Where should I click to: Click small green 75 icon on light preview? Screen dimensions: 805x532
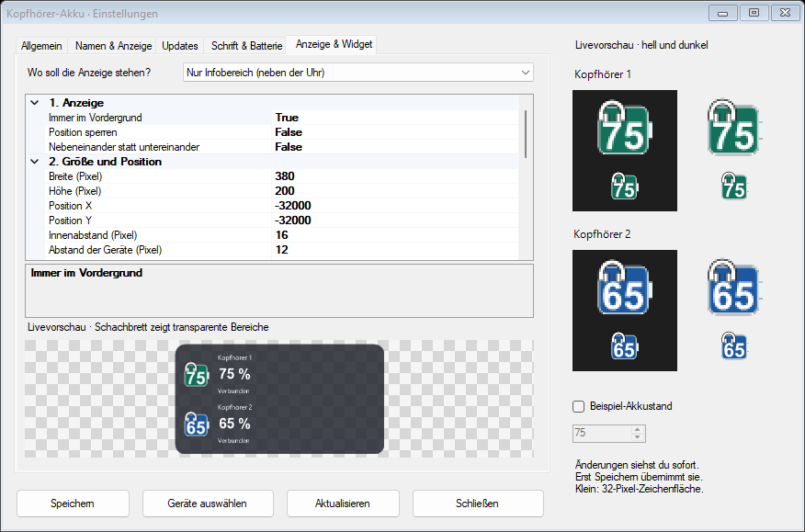coord(734,186)
